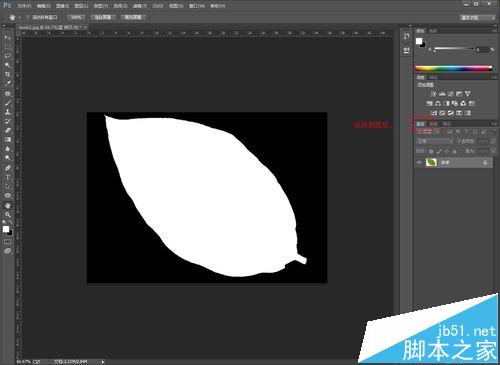Add a Hue/Saturation adjustment
This screenshot has width=500, height=365.
(x=430, y=103)
